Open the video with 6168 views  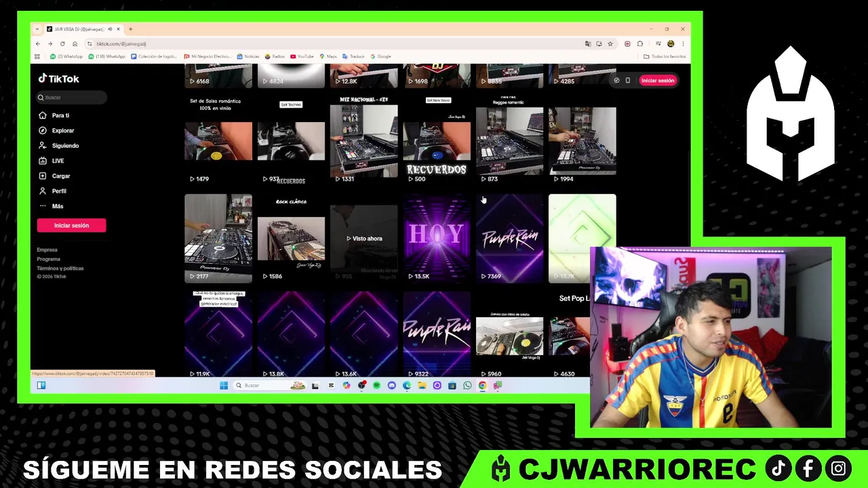click(218, 76)
